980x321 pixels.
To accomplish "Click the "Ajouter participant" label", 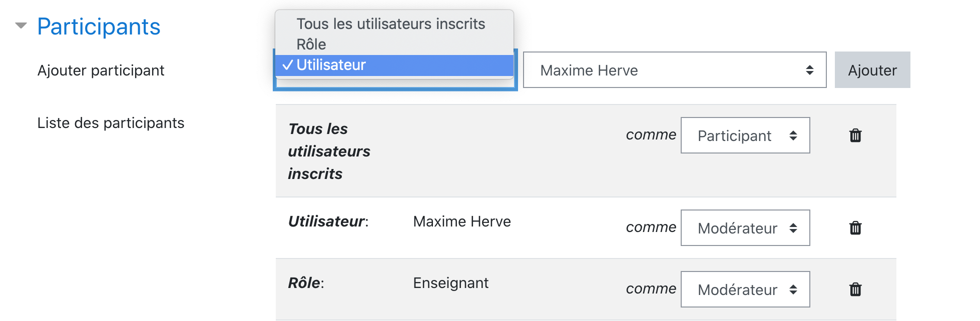I will point(101,70).
